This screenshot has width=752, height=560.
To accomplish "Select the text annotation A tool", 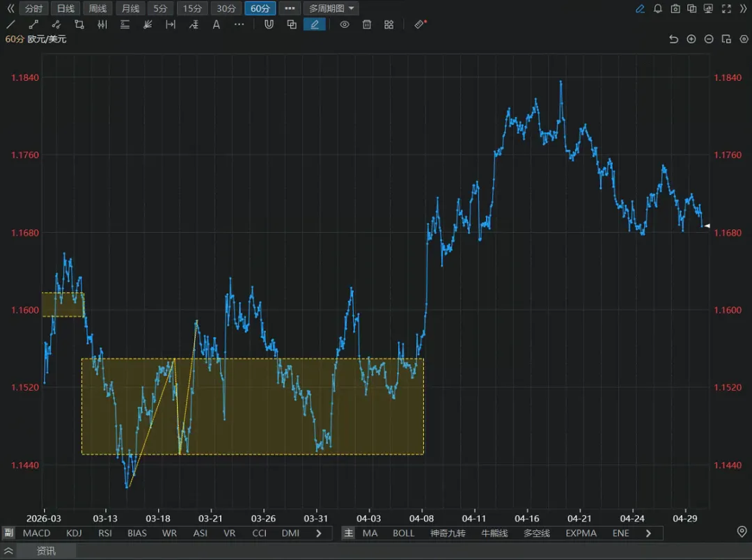I will click(217, 24).
